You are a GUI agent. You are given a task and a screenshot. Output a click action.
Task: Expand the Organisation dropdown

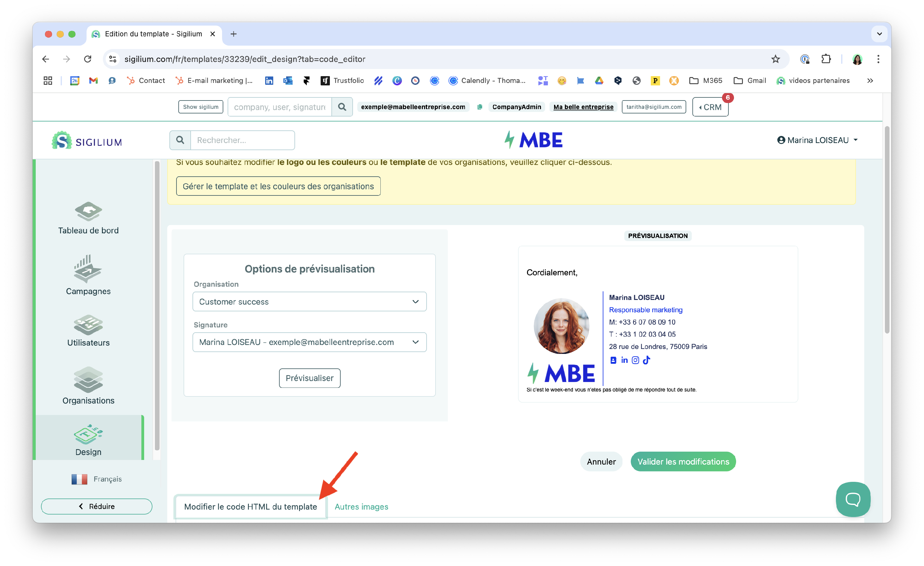pos(309,301)
